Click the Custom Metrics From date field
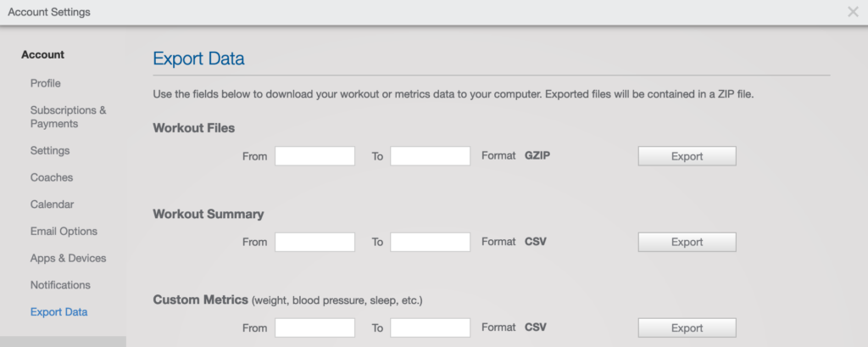This screenshot has height=347, width=868. coord(315,327)
